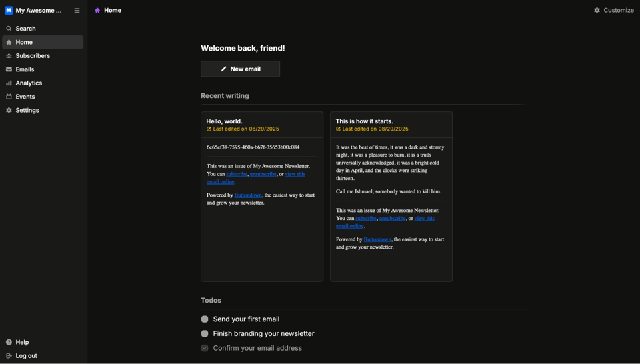Click the Search magnifier icon

point(9,29)
